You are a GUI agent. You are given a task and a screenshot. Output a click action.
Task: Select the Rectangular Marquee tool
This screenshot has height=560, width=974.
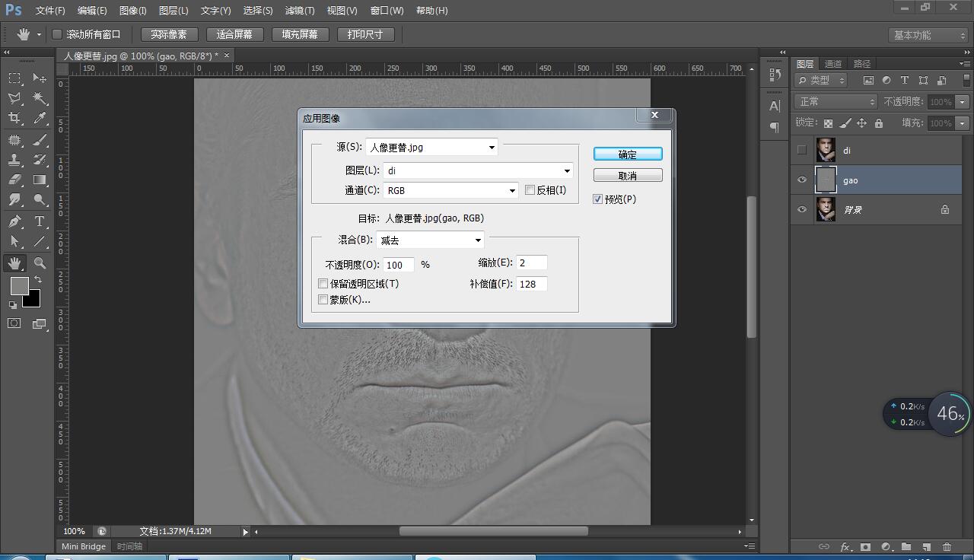[14, 78]
